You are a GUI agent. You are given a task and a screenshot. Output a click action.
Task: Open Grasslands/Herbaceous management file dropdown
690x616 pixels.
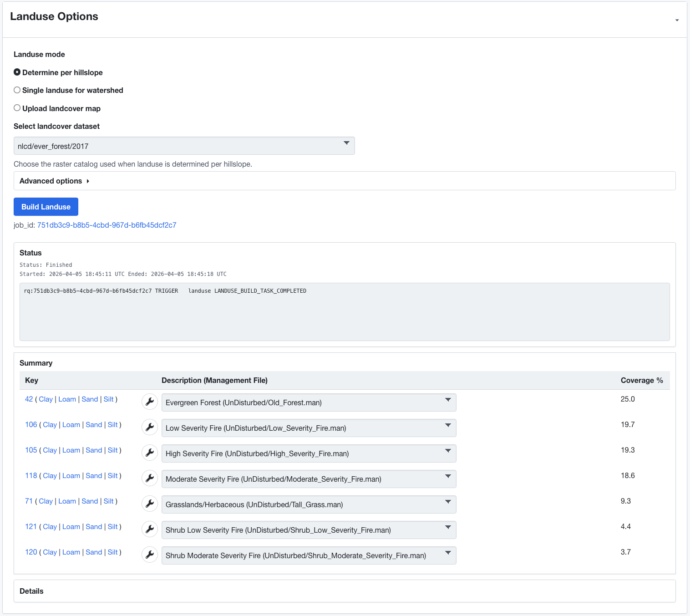(x=309, y=504)
